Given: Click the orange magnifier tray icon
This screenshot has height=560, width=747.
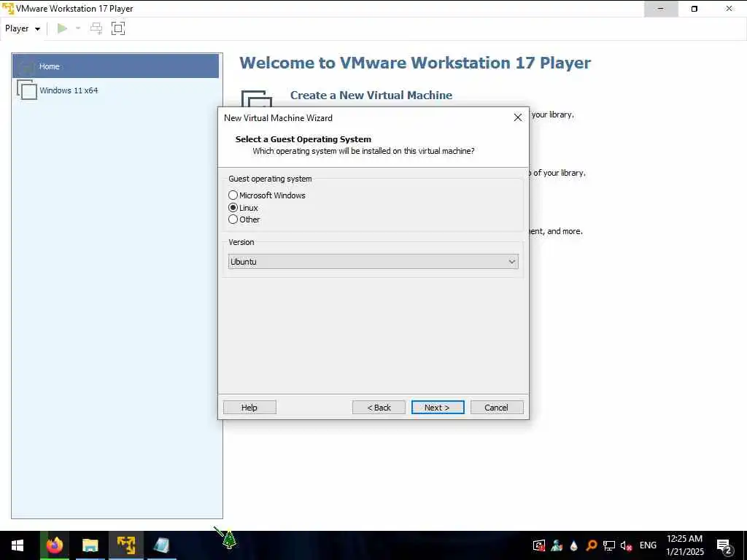Looking at the screenshot, I should pos(591,545).
